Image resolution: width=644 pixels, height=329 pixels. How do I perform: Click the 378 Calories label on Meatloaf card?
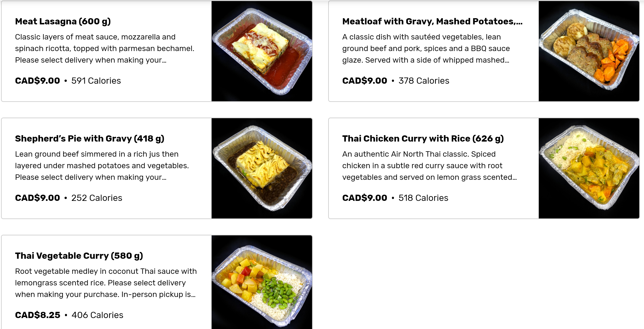point(424,81)
